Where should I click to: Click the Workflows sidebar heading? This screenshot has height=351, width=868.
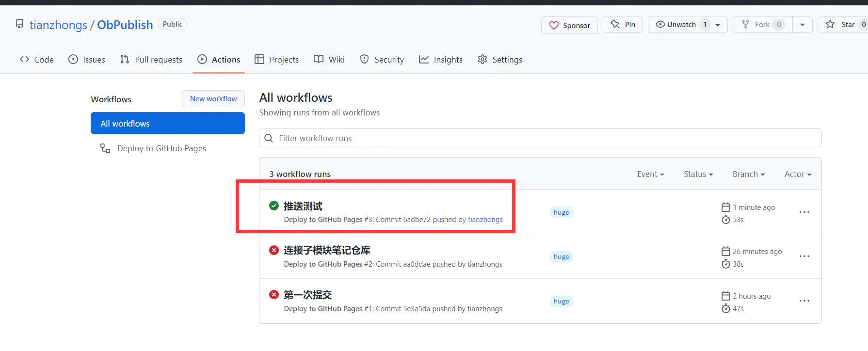coord(111,99)
